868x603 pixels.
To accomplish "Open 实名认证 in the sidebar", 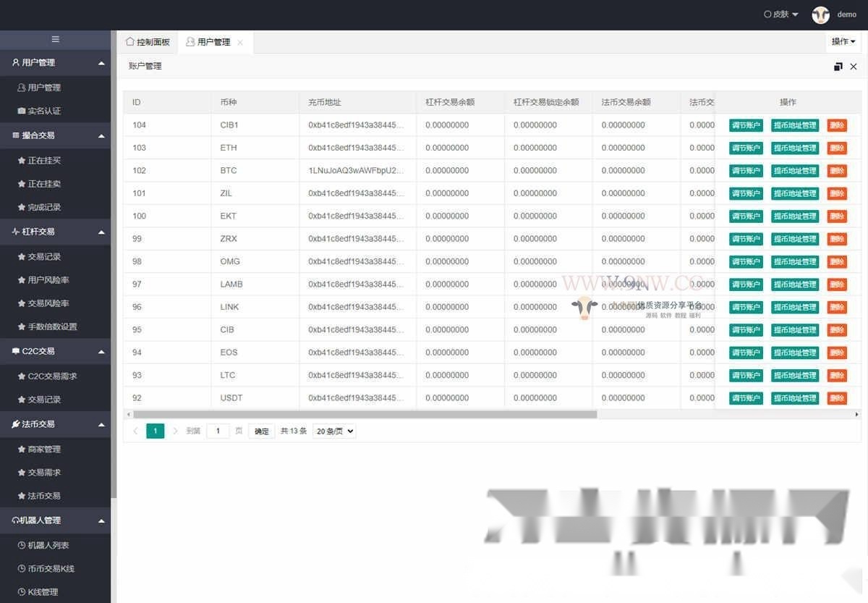I will coord(44,111).
